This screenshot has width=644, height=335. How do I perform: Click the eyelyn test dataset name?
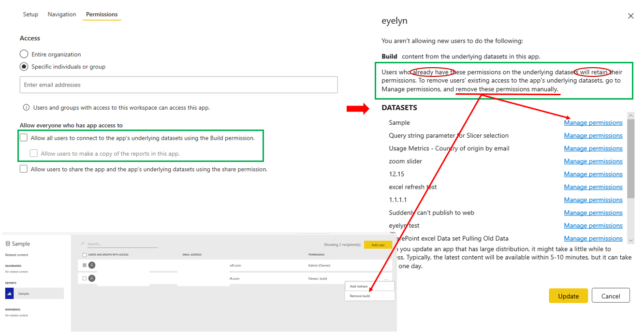click(x=404, y=226)
